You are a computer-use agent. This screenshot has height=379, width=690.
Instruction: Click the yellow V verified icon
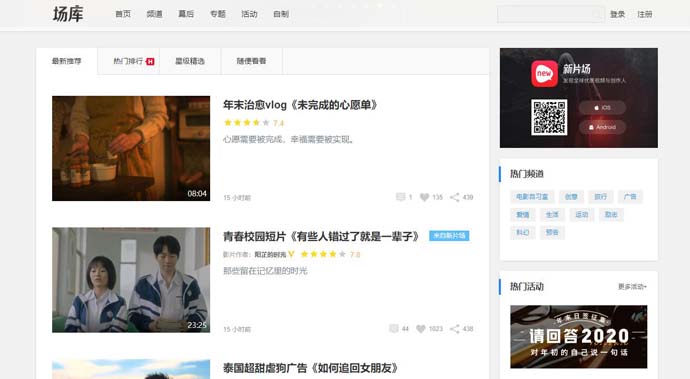[x=291, y=254]
